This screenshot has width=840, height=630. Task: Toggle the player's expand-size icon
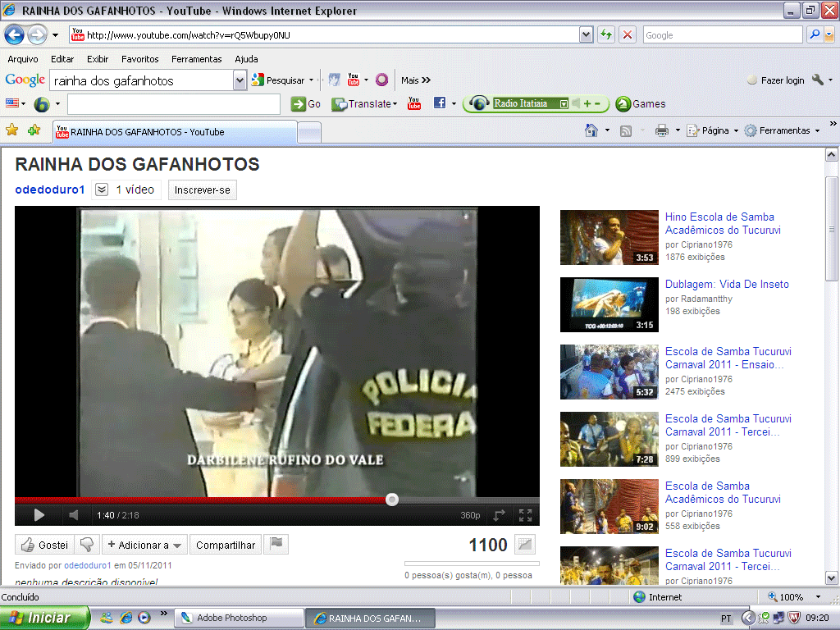[499, 515]
